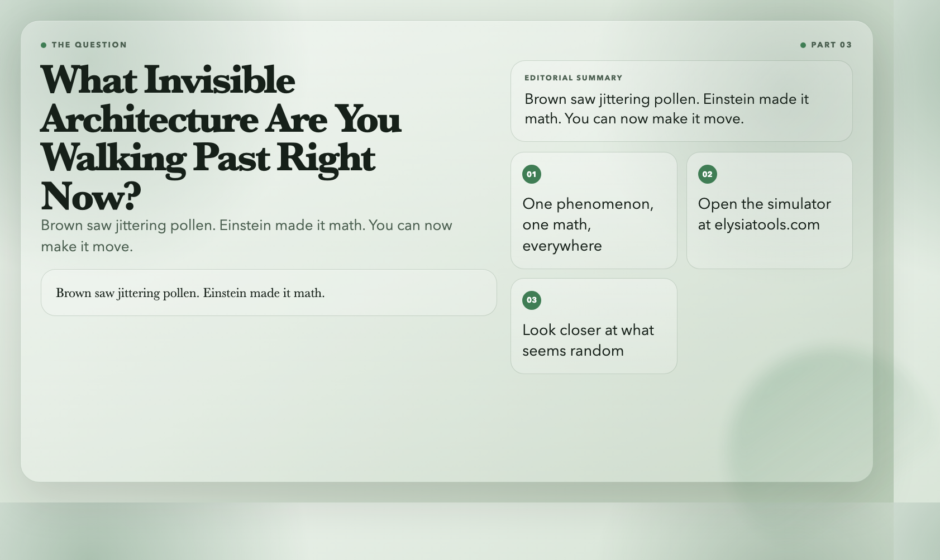Click the serif quote box about Brown
The image size is (940, 560).
tap(269, 293)
